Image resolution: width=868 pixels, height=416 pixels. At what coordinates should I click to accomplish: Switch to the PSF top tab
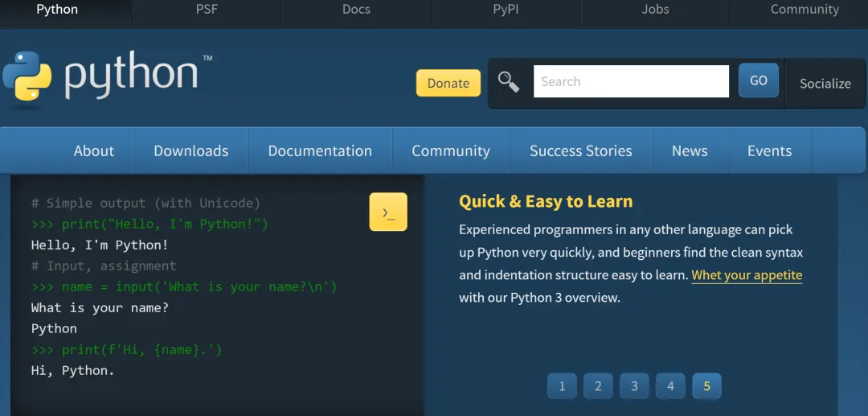click(x=207, y=10)
